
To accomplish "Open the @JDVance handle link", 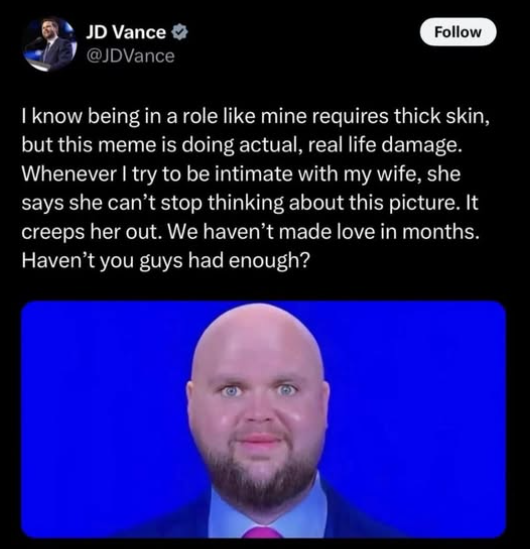I will click(x=130, y=56).
